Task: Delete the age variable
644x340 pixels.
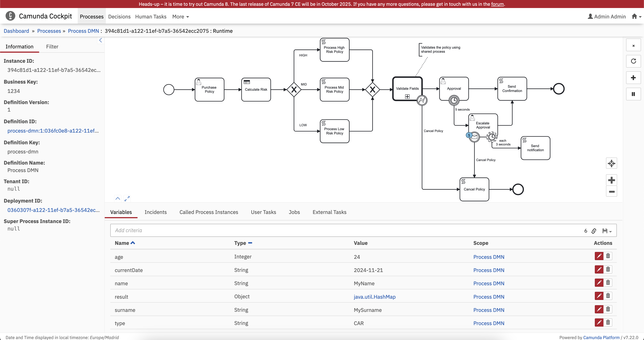Action: [x=608, y=256]
